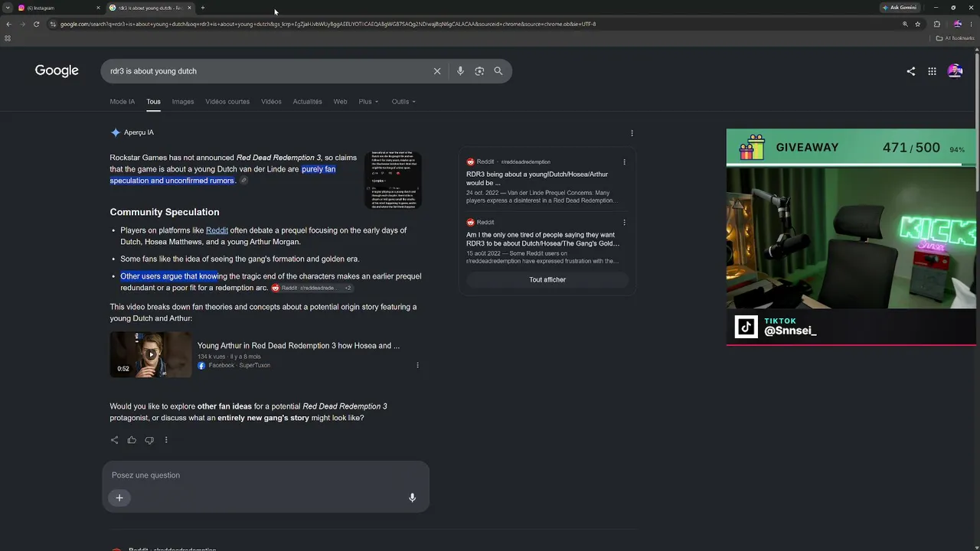Switch to the Instagram browser tab

coord(57,8)
